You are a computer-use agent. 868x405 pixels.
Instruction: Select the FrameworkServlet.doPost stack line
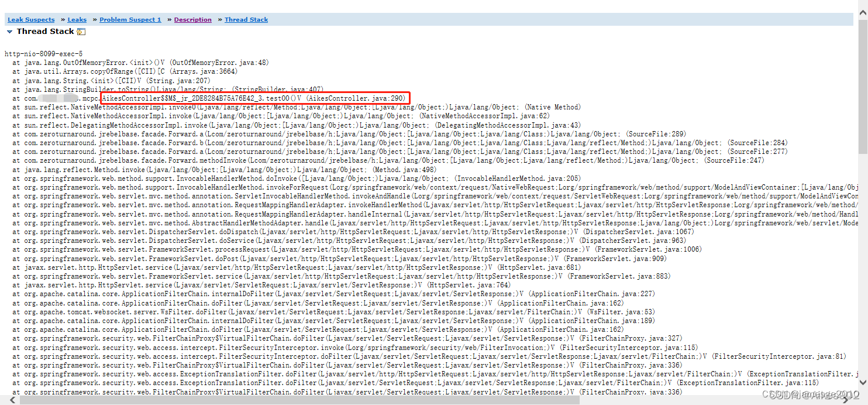tap(339, 258)
